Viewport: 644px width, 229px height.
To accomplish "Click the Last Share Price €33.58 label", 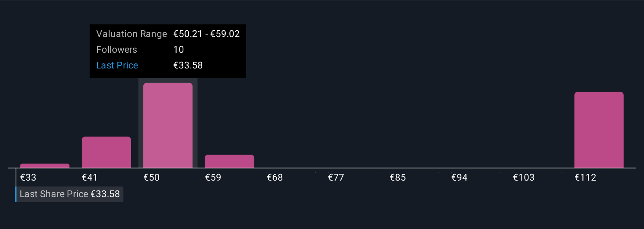I will (x=70, y=194).
